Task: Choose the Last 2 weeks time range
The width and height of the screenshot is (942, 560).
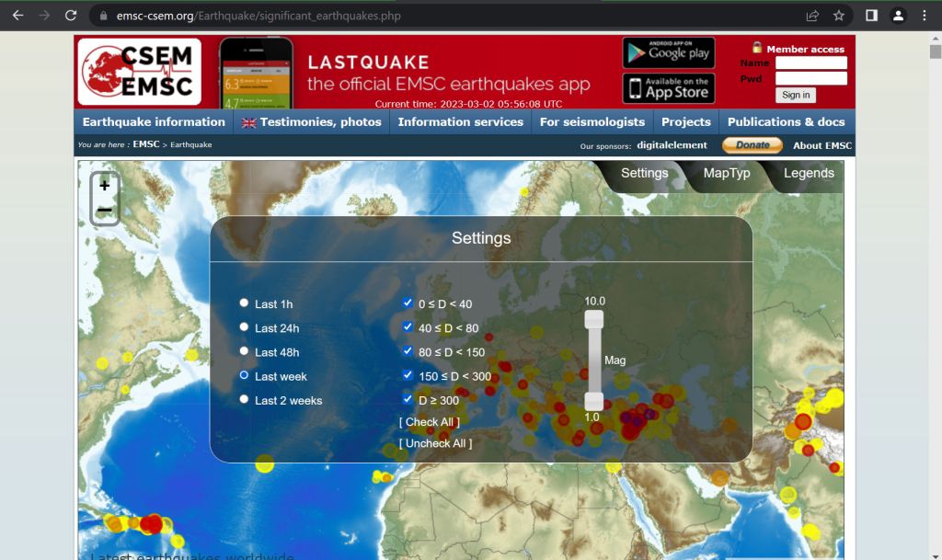Action: pyautogui.click(x=244, y=399)
